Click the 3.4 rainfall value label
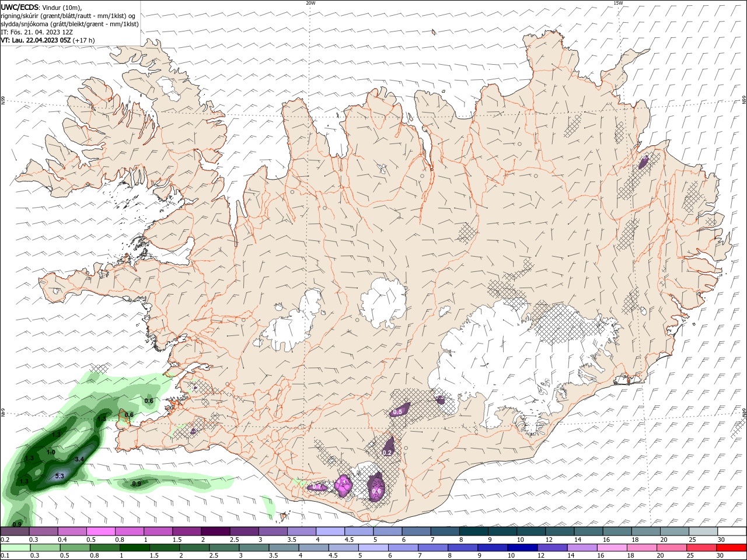 (80, 460)
